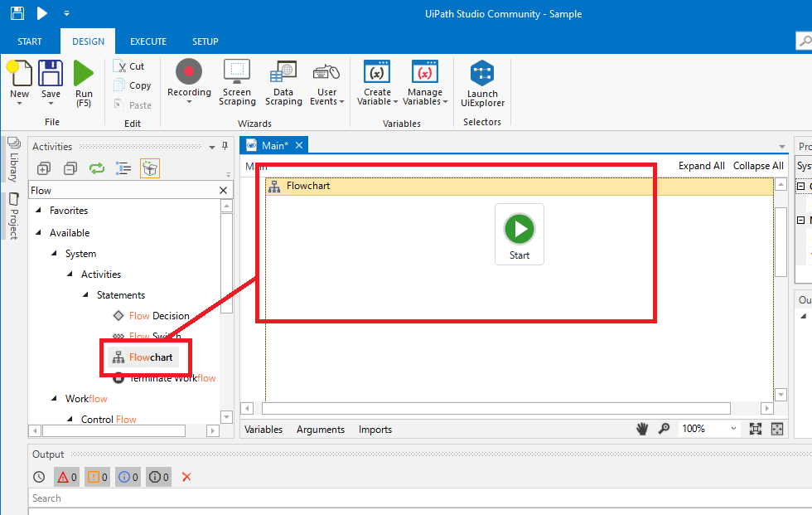
Task: Launch the Data Scraping wizard
Action: (x=283, y=72)
